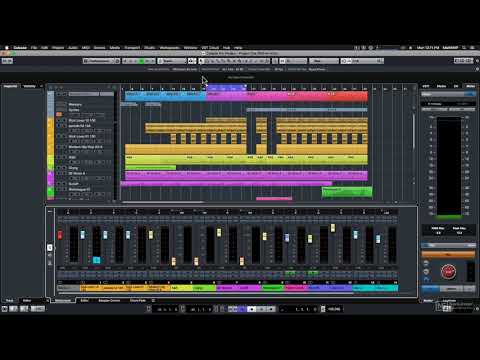Open the Beat grid type dropdown
Image resolution: width=480 pixels, height=360 pixels.
[293, 61]
